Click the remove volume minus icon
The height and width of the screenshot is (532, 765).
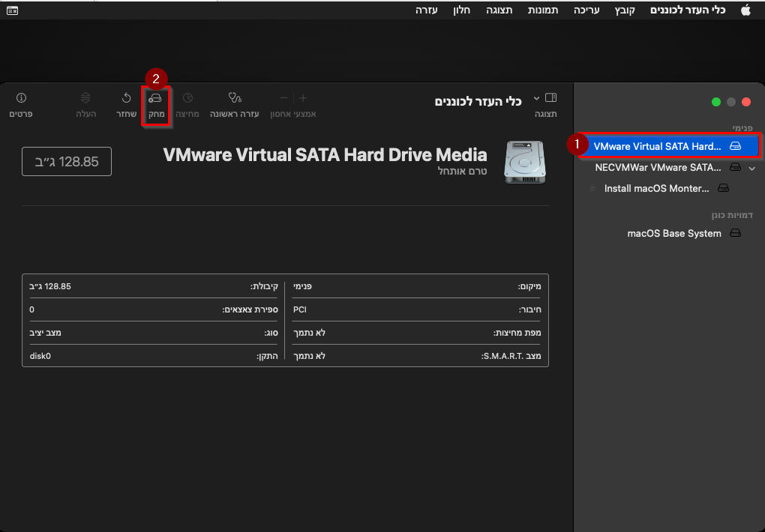tap(283, 98)
